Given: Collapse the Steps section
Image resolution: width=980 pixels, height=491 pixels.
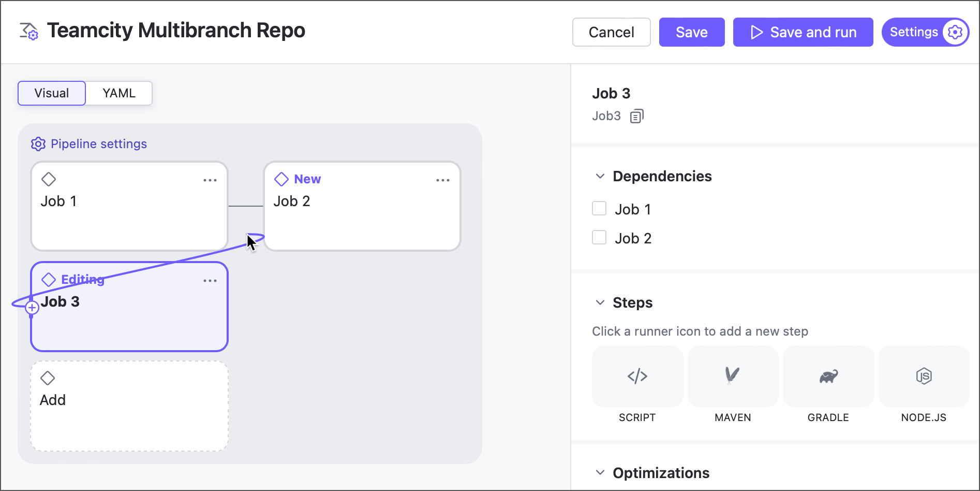Looking at the screenshot, I should pos(600,302).
